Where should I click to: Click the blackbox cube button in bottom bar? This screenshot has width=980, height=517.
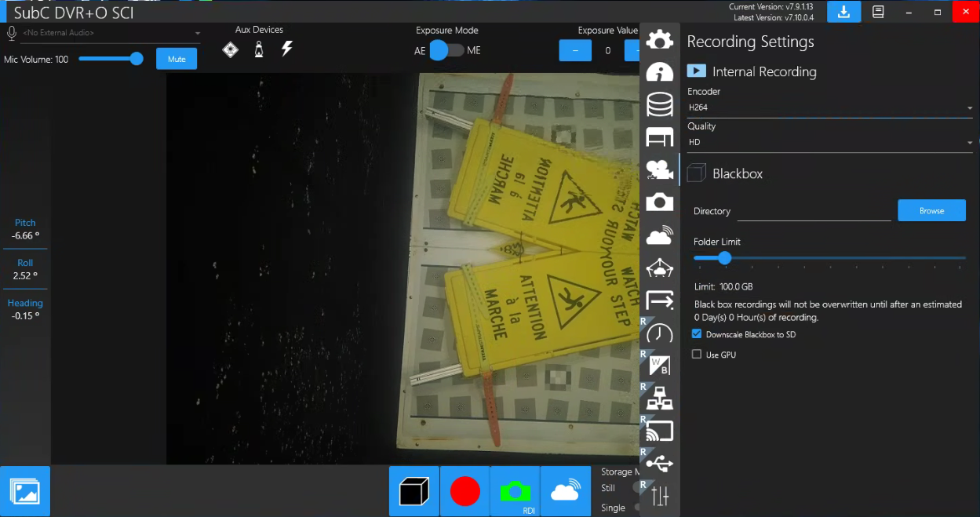(x=414, y=491)
